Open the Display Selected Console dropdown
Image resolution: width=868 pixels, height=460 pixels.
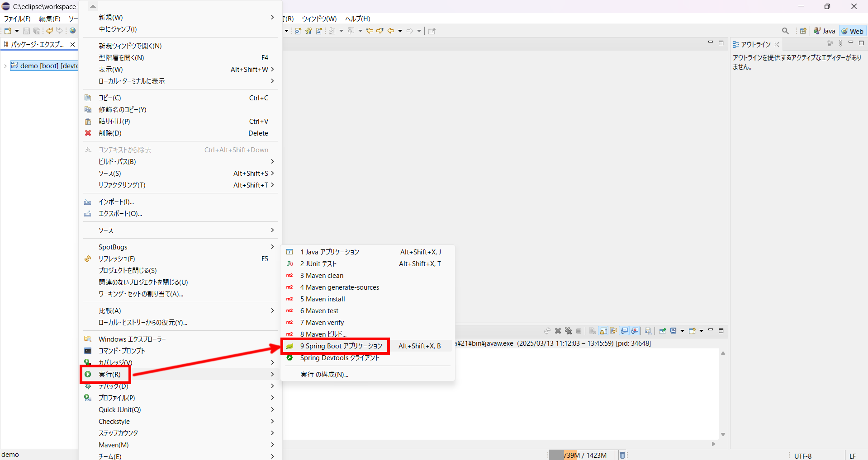[682, 331]
